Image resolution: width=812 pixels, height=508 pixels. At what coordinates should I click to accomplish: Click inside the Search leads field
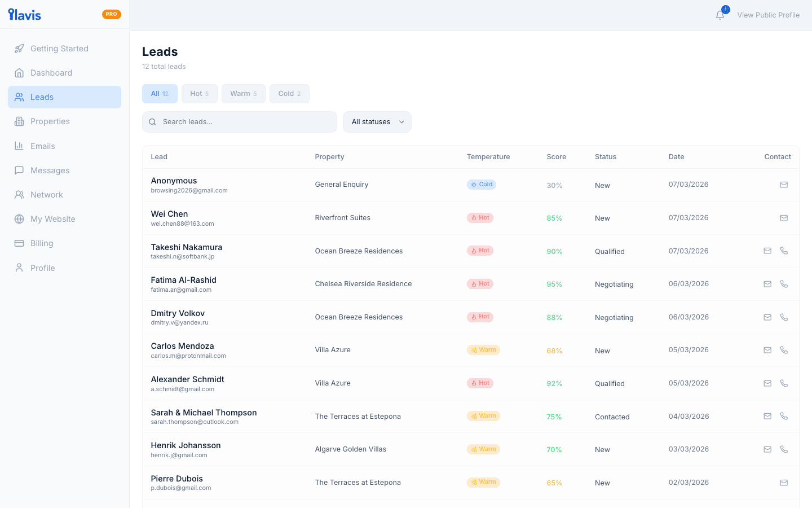tap(239, 121)
